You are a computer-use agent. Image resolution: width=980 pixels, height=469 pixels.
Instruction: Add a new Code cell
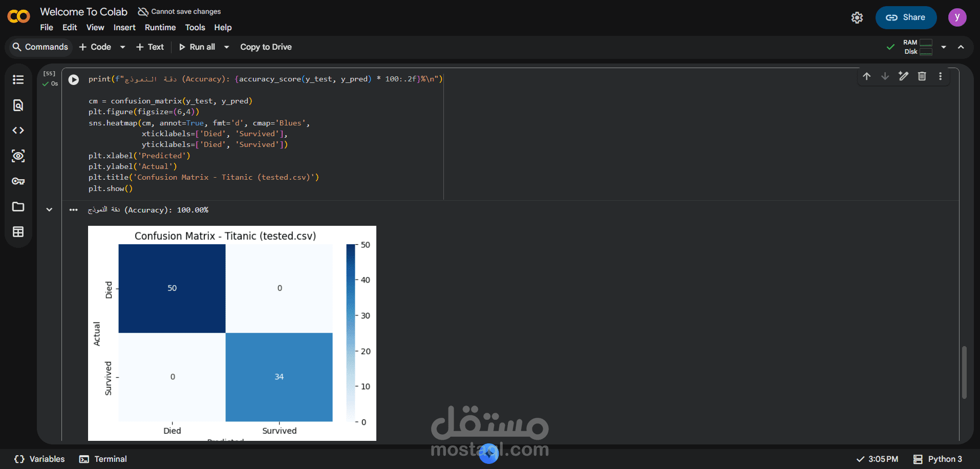(x=95, y=47)
